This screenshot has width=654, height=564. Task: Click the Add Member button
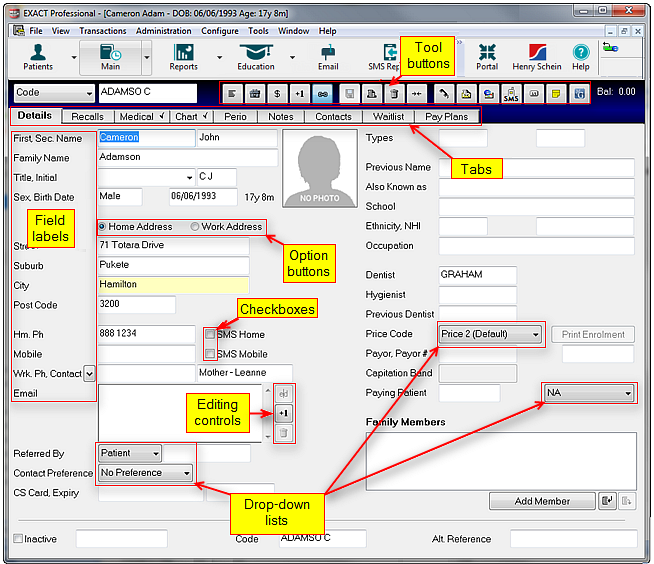[x=542, y=501]
